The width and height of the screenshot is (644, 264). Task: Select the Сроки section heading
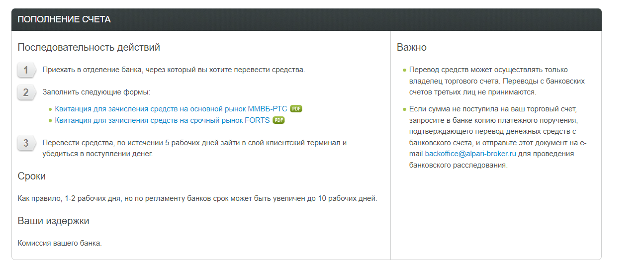32,176
